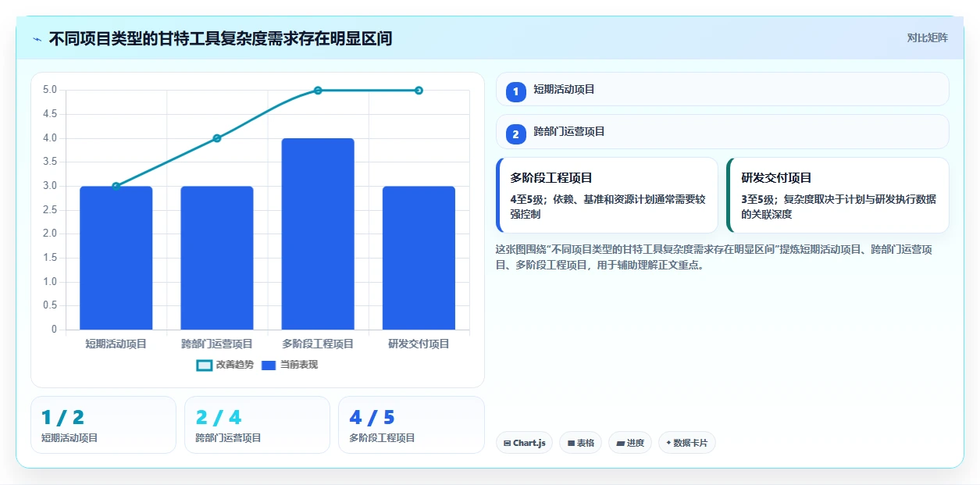
Task: Click the icon inside Chart.js chip
Action: click(x=508, y=443)
